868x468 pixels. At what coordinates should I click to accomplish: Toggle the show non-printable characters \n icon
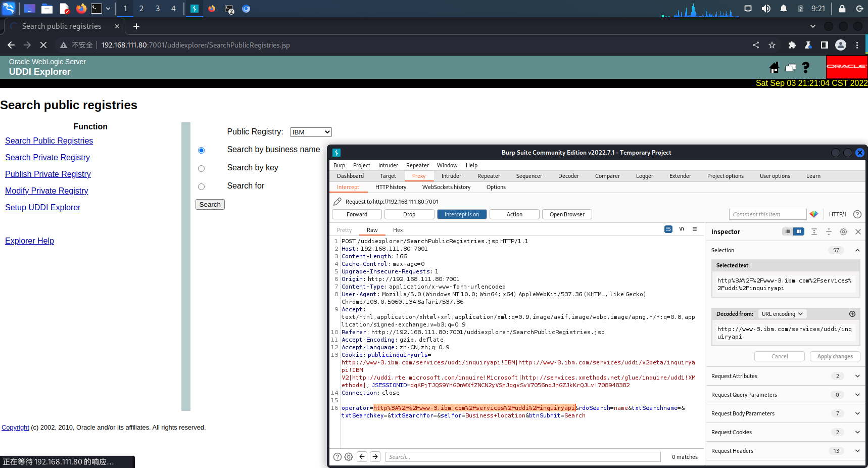(x=682, y=229)
